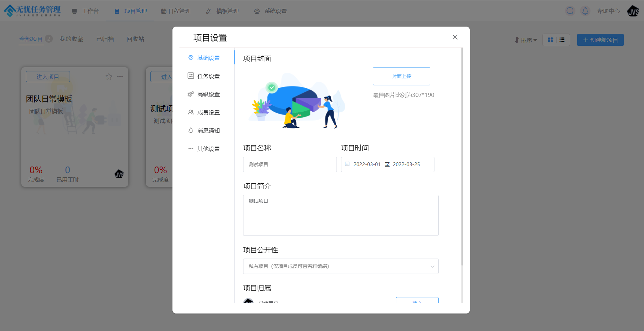Open 模板管理 in top navigation

pos(222,11)
